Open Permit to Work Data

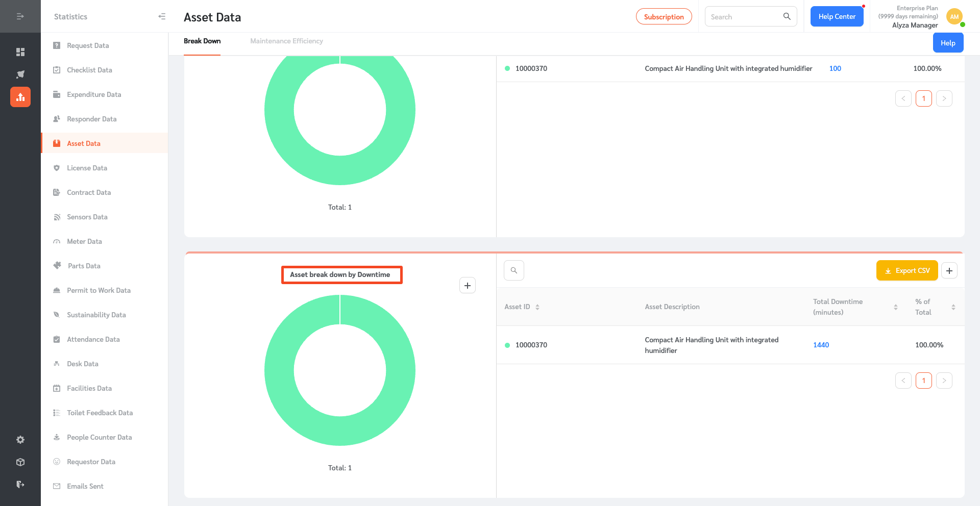click(104, 290)
